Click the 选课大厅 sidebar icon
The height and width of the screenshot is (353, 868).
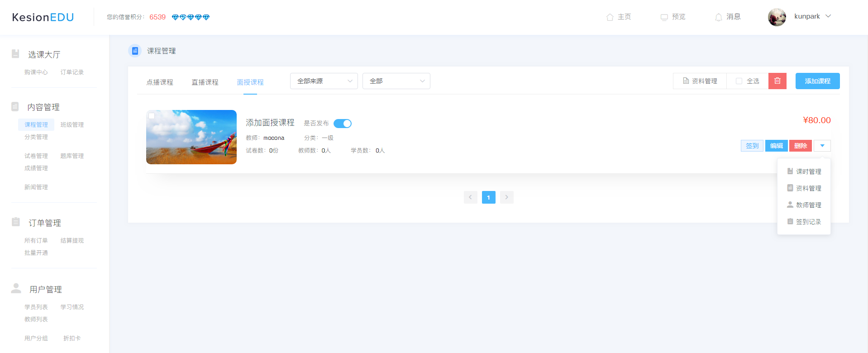(15, 53)
